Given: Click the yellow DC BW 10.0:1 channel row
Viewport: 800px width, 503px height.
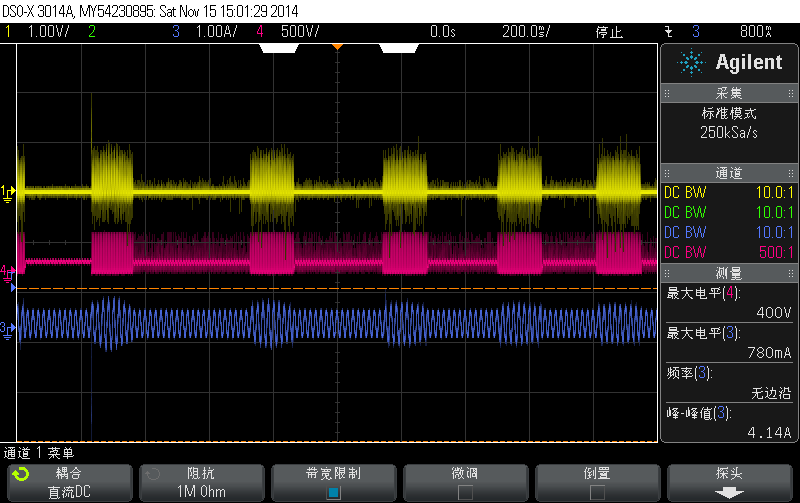Looking at the screenshot, I should click(x=729, y=192).
